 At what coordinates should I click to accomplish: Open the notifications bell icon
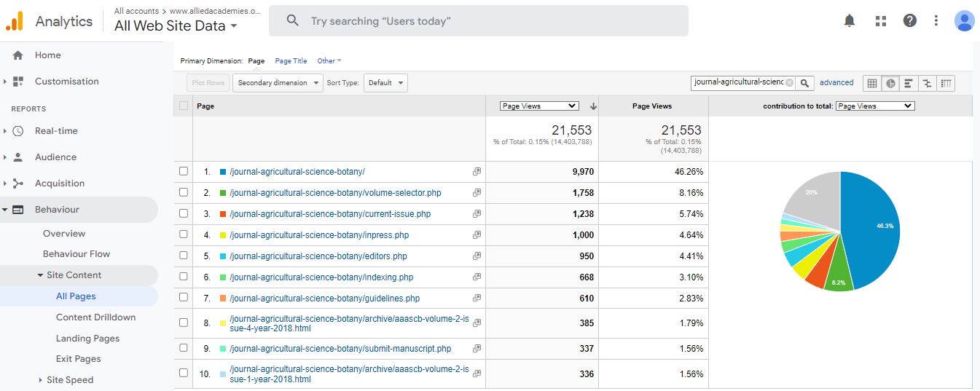click(849, 21)
